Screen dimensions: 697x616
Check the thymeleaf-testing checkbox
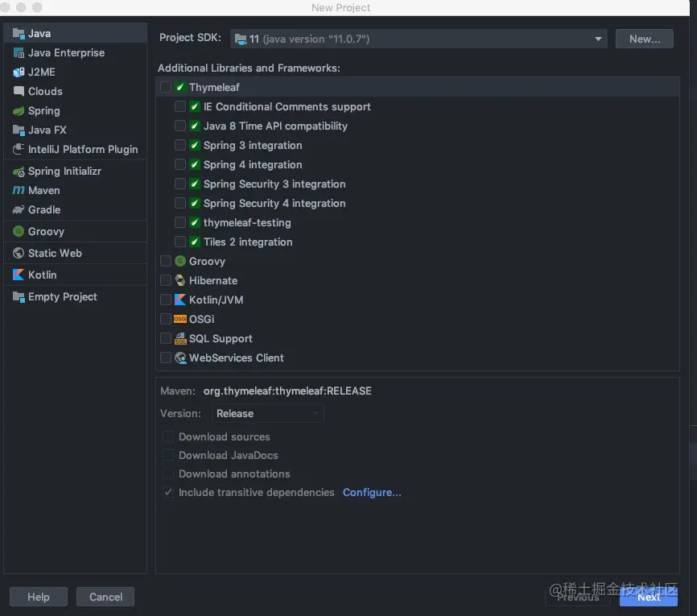[x=180, y=222]
